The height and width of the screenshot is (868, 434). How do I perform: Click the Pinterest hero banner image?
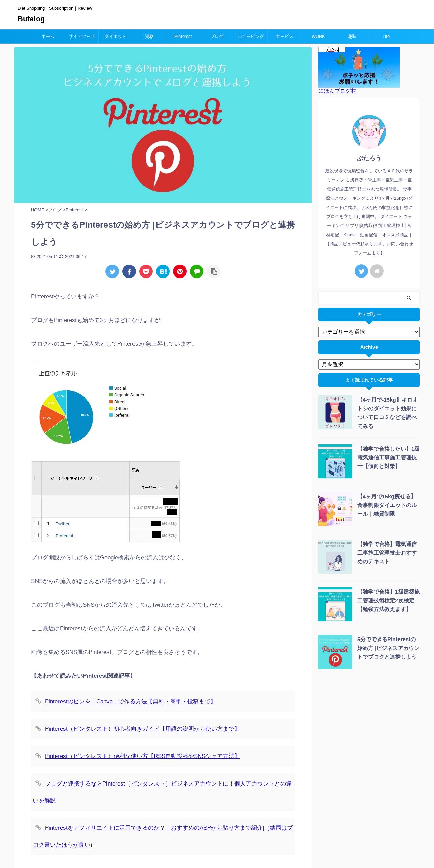tap(163, 125)
